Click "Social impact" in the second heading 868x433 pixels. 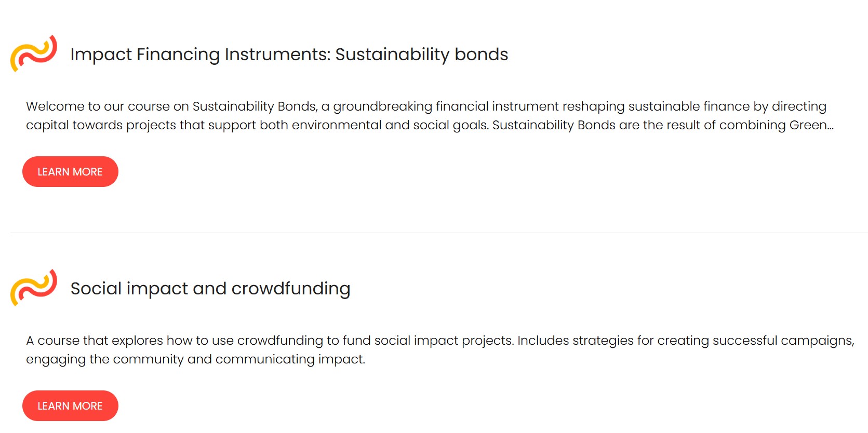(129, 289)
